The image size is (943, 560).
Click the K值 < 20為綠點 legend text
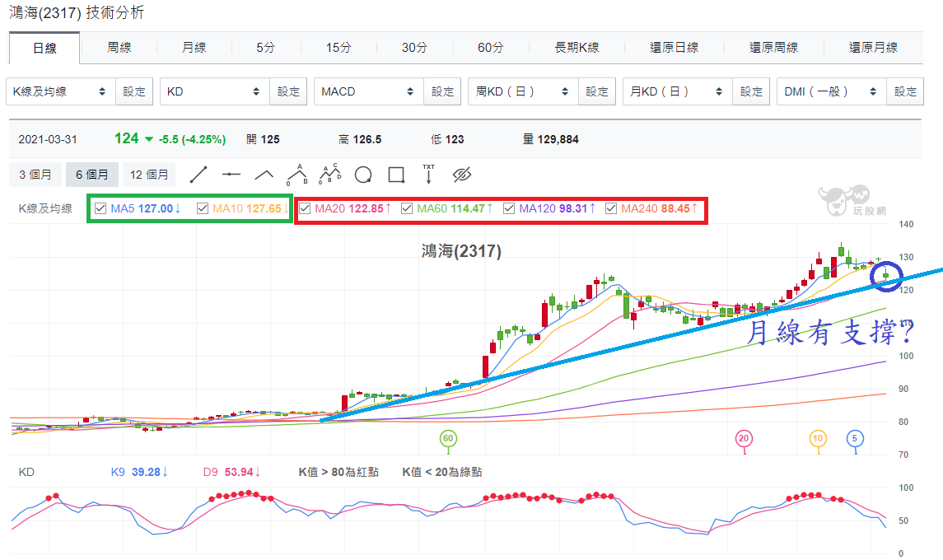click(x=442, y=472)
